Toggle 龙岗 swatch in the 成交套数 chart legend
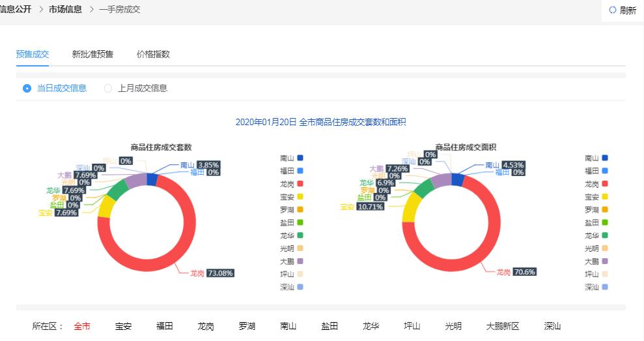The width and height of the screenshot is (644, 341). pyautogui.click(x=300, y=184)
